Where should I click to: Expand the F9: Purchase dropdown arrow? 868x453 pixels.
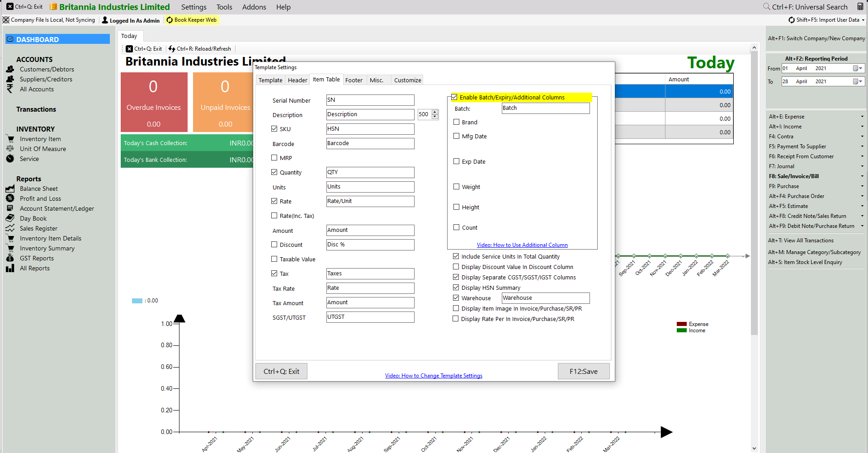point(862,186)
